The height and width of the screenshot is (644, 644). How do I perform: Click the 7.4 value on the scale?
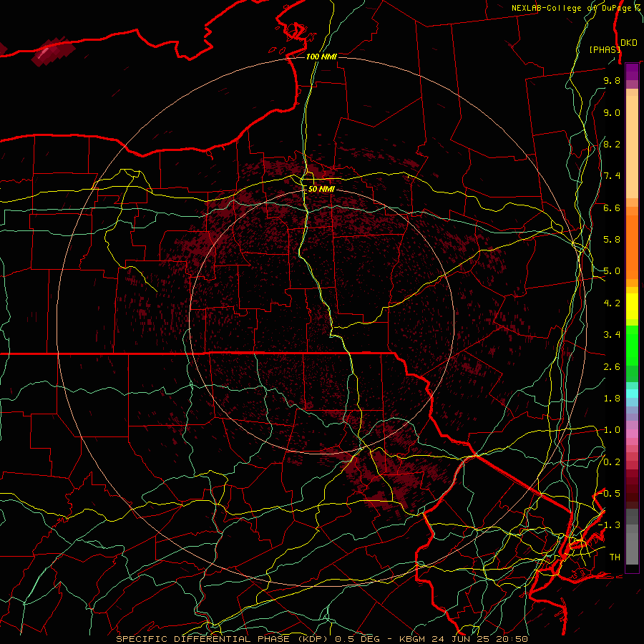612,176
